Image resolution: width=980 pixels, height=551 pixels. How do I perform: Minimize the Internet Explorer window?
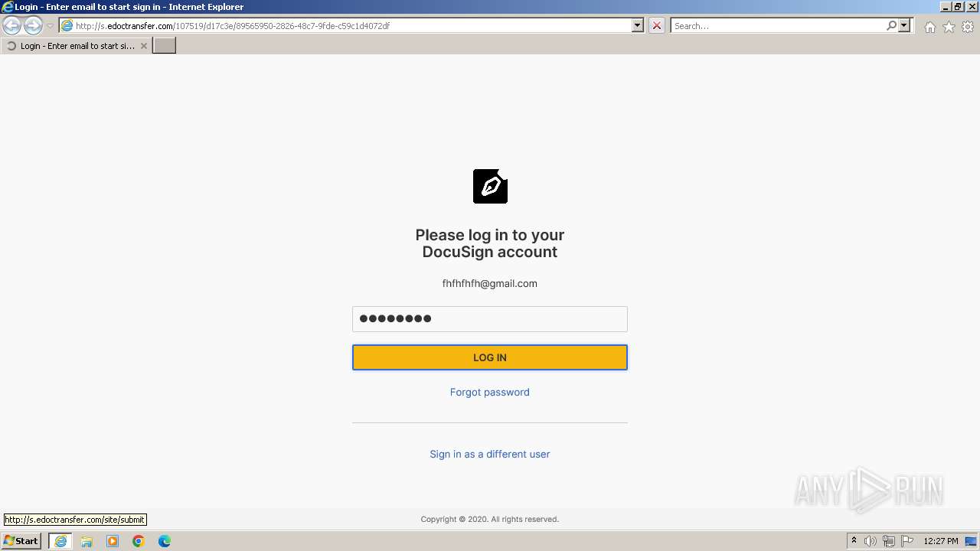tap(946, 7)
